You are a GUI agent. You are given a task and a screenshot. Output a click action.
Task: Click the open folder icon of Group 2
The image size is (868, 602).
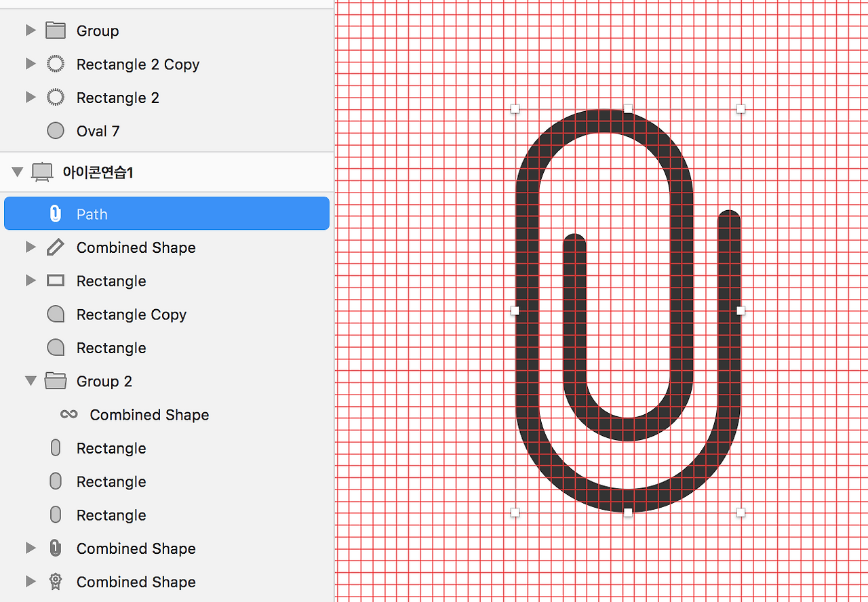pos(56,381)
